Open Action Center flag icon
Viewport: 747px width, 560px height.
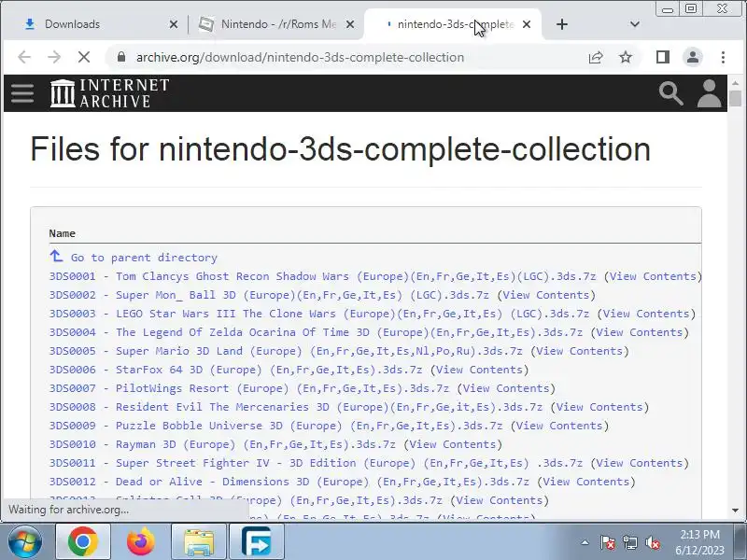[x=608, y=542]
